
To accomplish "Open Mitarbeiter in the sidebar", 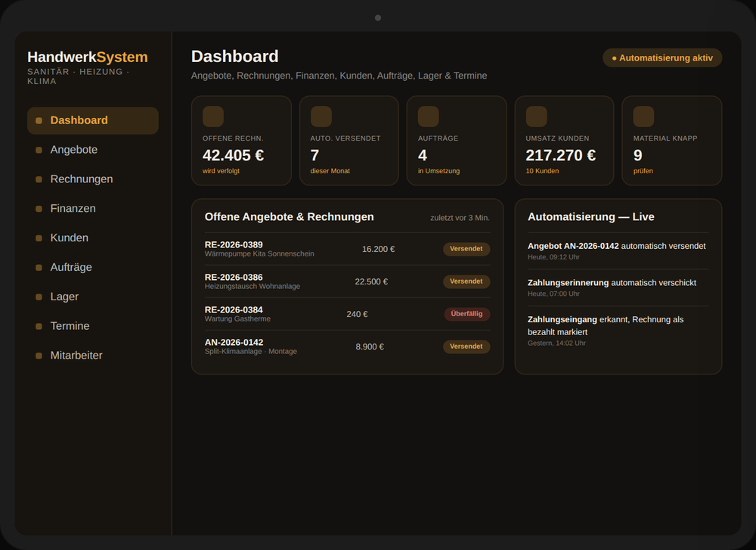I will (92, 356).
